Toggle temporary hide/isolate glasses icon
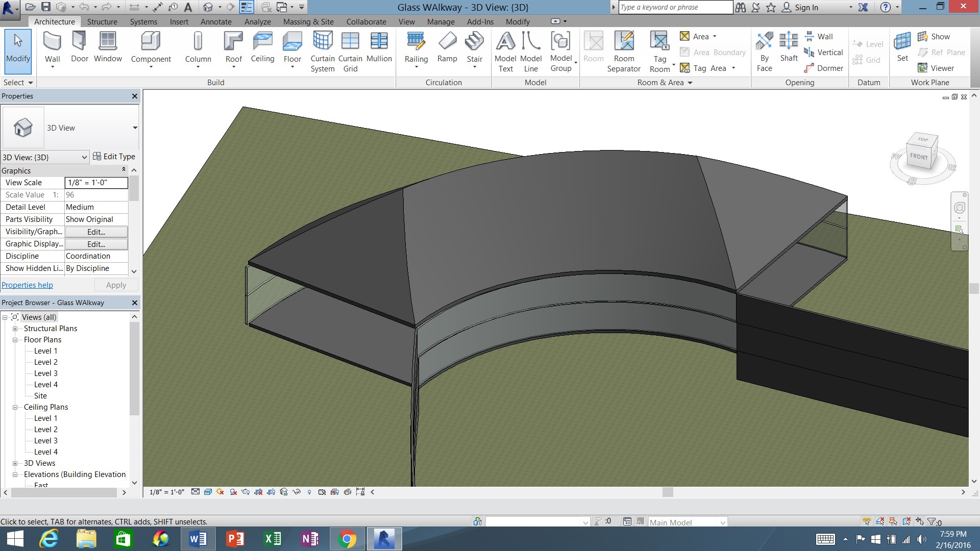Image resolution: width=980 pixels, height=551 pixels. (297, 492)
